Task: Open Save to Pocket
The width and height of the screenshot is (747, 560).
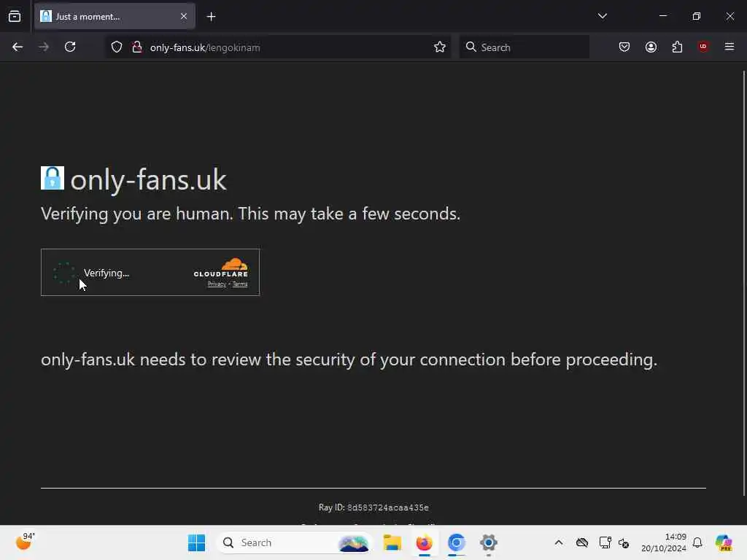Action: (624, 47)
